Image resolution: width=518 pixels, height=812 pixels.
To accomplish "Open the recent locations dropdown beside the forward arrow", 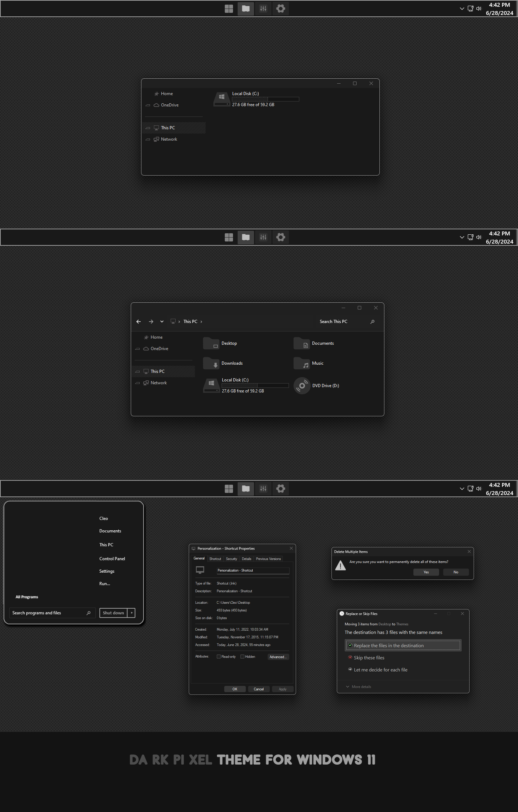I will pos(162,322).
